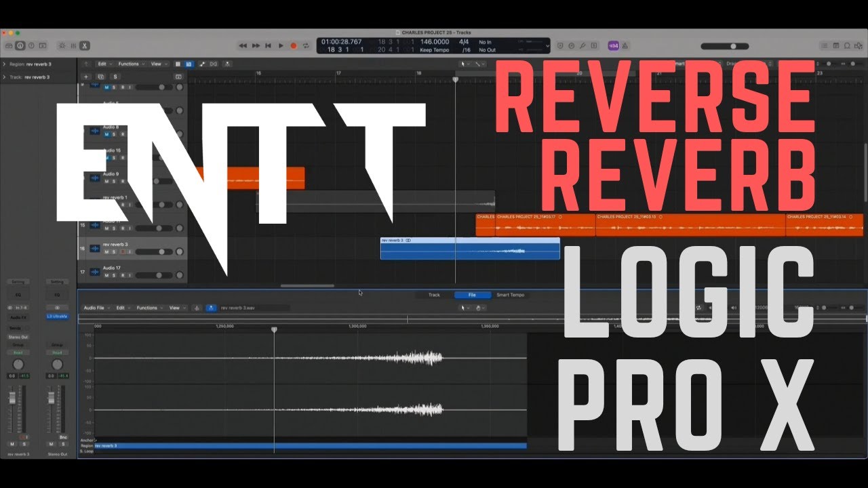The image size is (868, 488).
Task: Mute the rev reverb 3 track
Action: (x=106, y=251)
